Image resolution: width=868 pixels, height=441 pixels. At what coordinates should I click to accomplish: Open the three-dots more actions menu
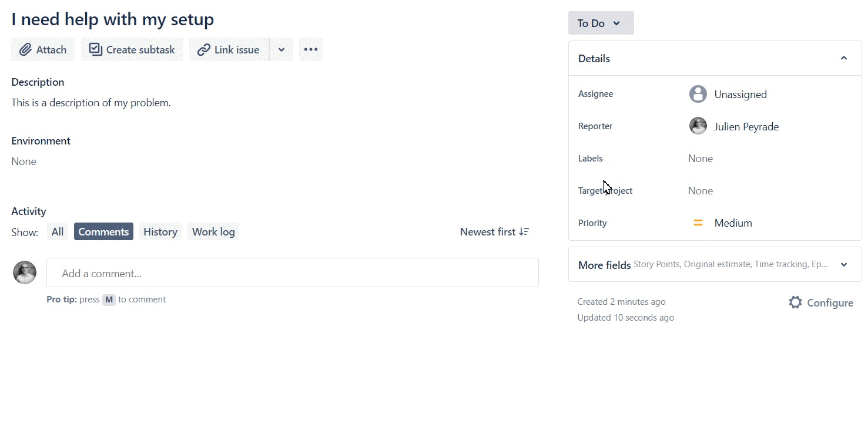coord(311,50)
